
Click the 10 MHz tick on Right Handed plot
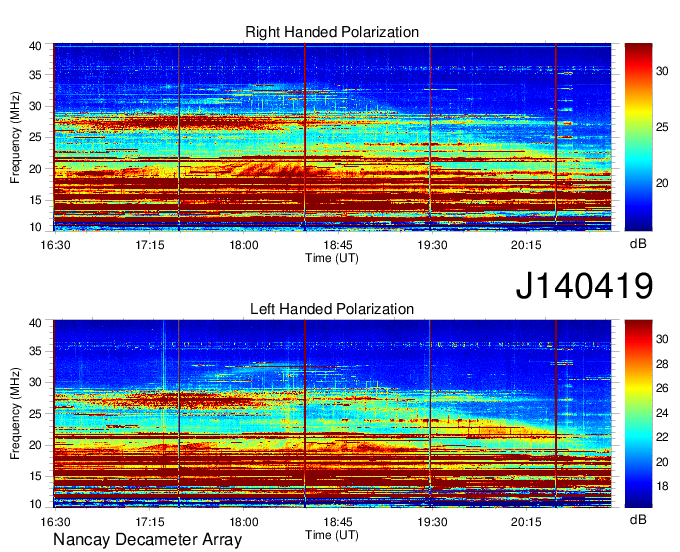36,227
